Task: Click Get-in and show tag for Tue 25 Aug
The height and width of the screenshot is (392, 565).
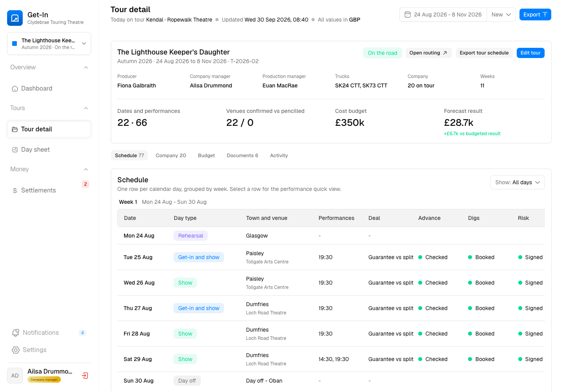Action: [199, 257]
